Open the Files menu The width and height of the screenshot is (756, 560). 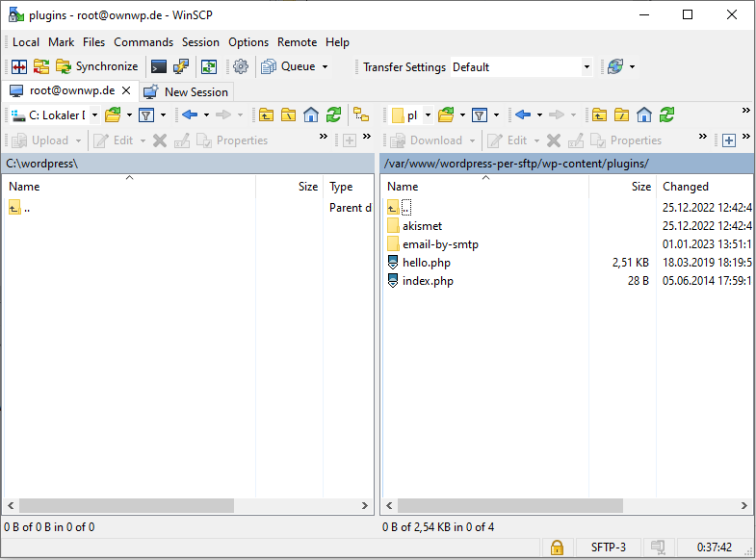point(93,42)
